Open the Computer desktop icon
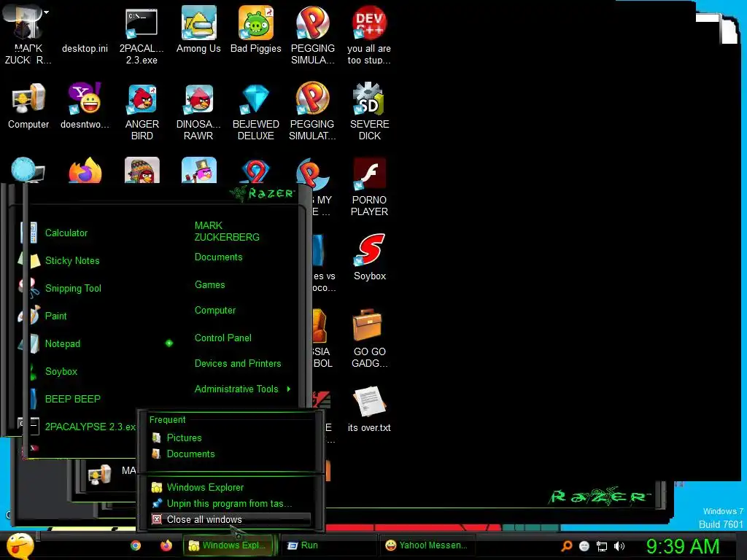The image size is (747, 560). coord(28,106)
